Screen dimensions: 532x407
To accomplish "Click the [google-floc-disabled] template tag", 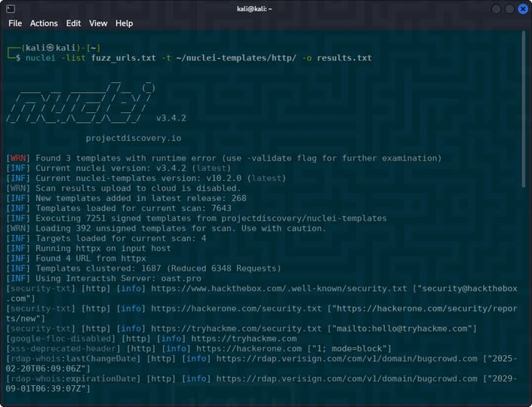I will click(x=60, y=339).
